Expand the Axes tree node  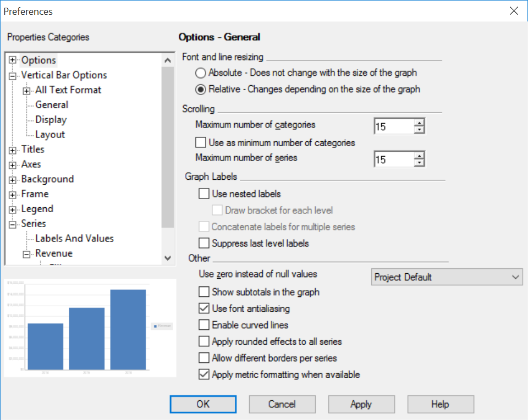pos(12,164)
